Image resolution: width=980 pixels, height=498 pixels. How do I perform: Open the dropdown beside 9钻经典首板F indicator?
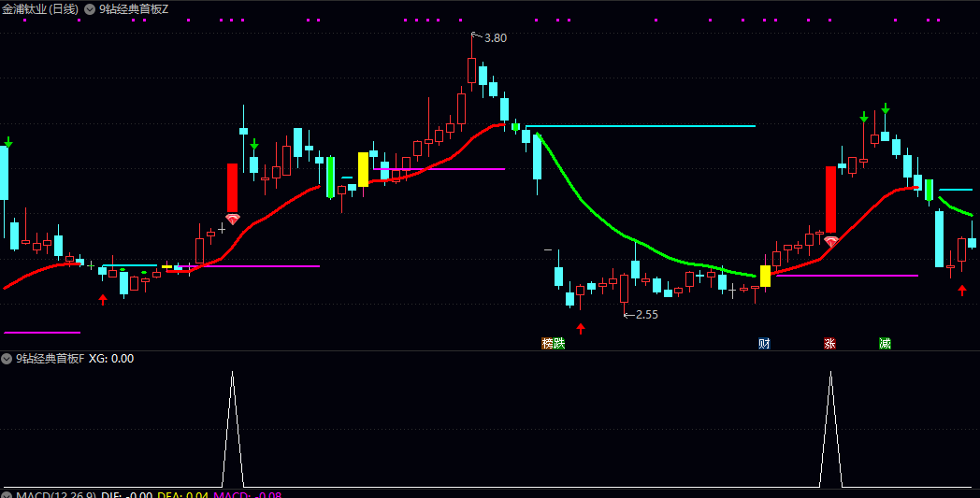point(7,359)
